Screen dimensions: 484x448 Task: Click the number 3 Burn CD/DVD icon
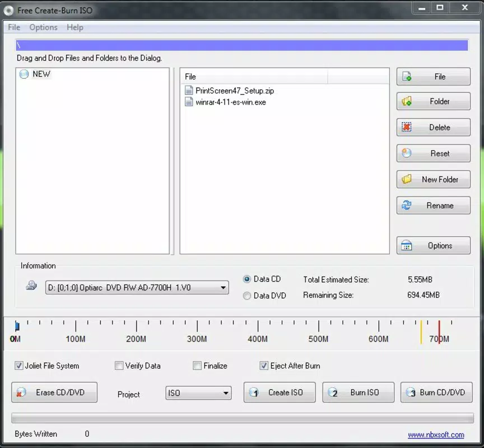(411, 393)
